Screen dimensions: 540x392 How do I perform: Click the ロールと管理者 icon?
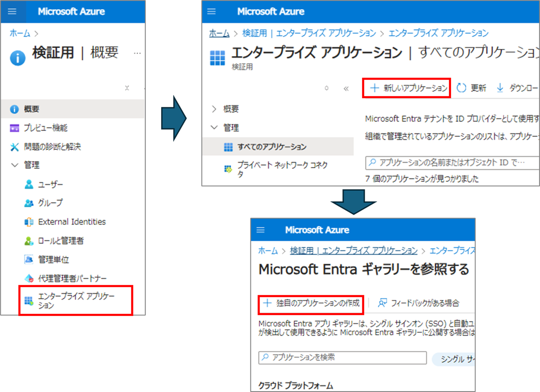pyautogui.click(x=29, y=241)
